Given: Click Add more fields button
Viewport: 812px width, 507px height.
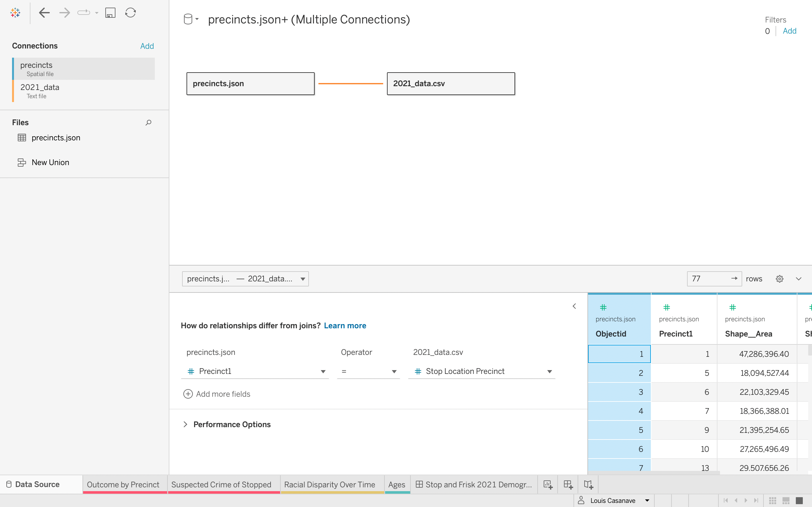Looking at the screenshot, I should click(217, 394).
